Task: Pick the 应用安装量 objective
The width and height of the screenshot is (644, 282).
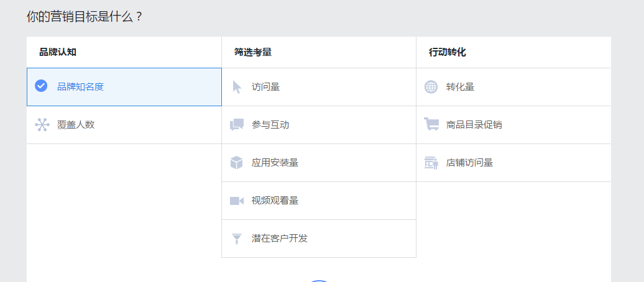Action: [275, 163]
